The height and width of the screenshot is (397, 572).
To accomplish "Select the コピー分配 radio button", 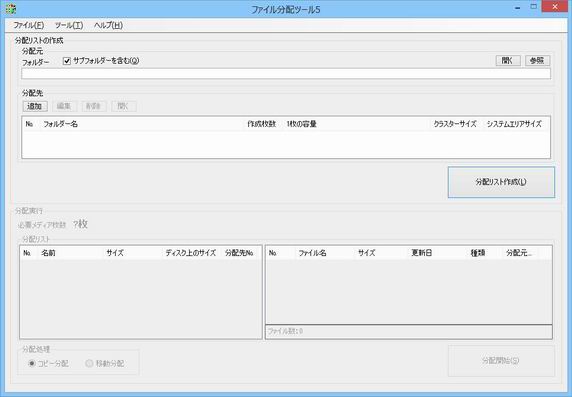I will coord(32,363).
